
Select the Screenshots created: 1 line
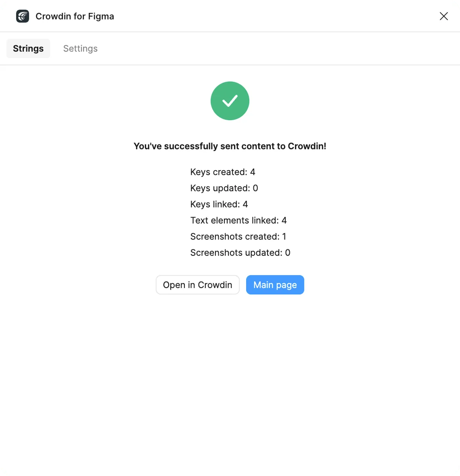tap(238, 236)
